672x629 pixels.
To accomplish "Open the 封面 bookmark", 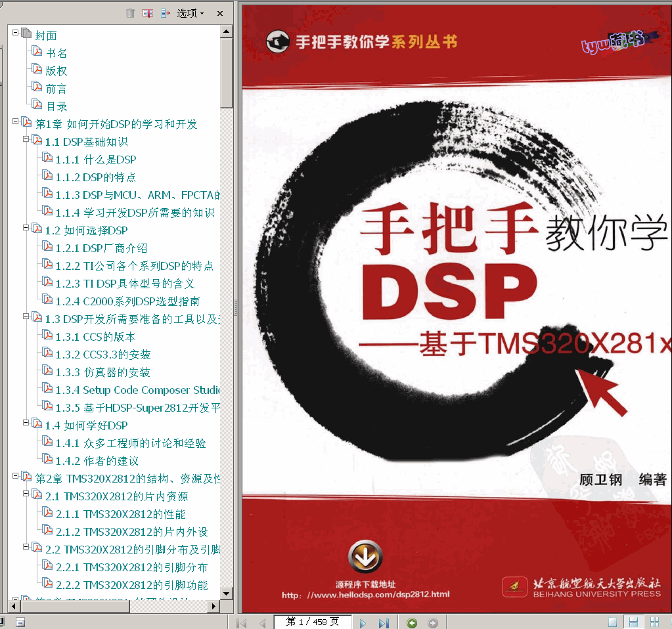I will [x=46, y=35].
